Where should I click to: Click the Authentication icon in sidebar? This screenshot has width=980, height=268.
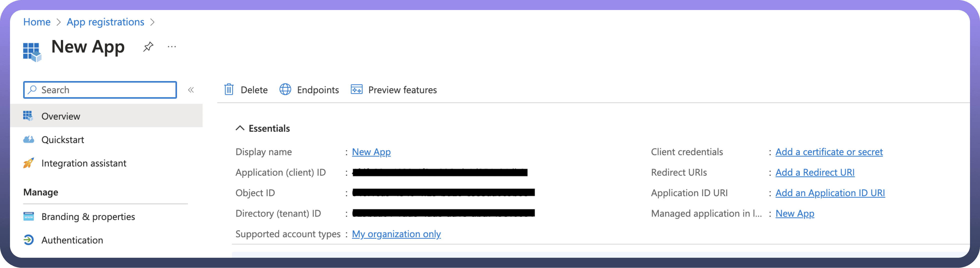(x=28, y=240)
